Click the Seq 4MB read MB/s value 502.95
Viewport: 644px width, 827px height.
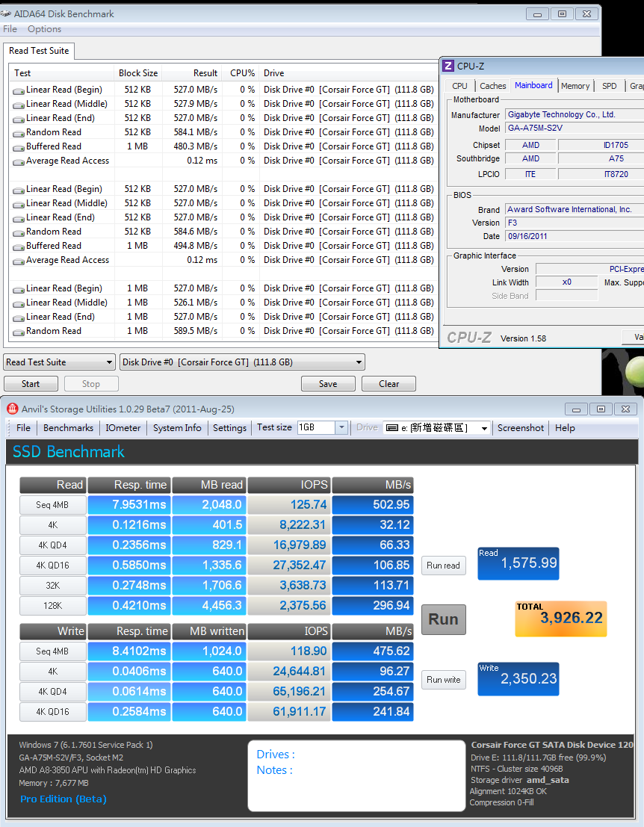(372, 505)
